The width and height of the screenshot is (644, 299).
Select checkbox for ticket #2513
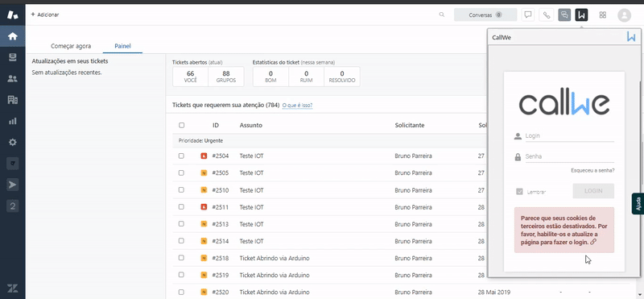click(x=182, y=224)
